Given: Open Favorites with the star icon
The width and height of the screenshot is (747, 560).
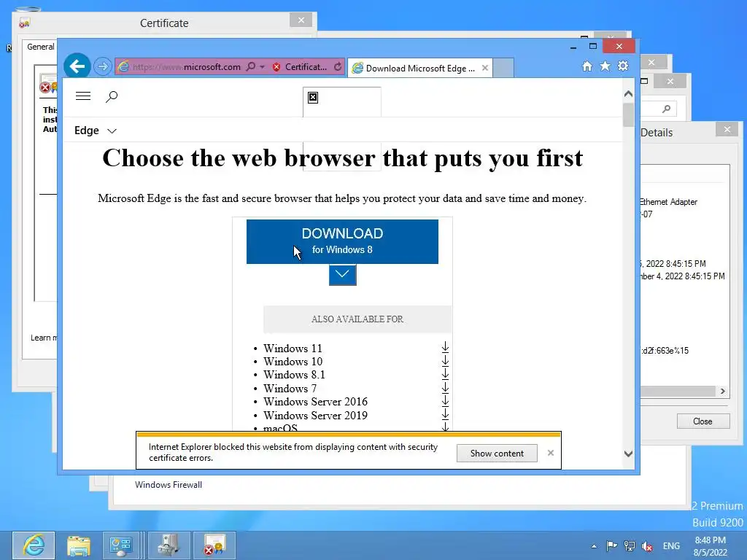Looking at the screenshot, I should 605,66.
